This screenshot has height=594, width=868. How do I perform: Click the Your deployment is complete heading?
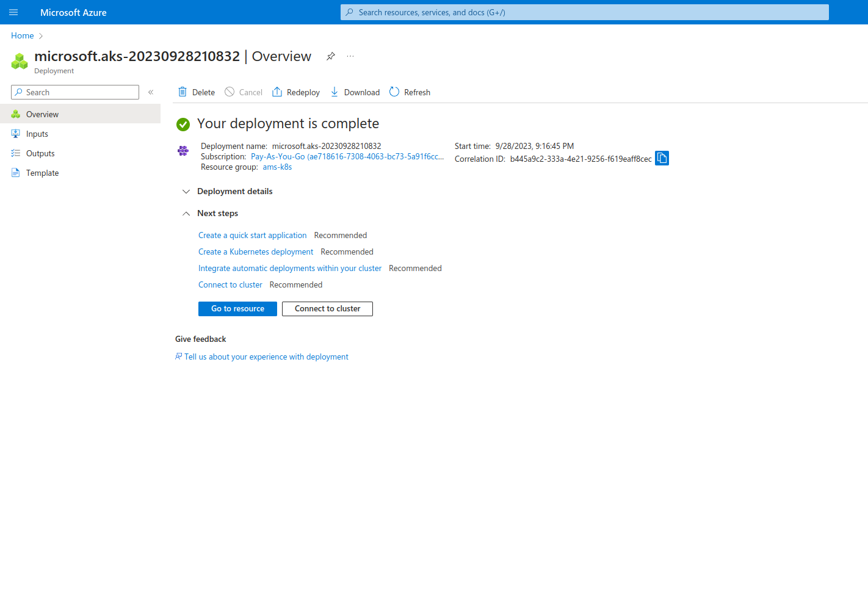(288, 123)
